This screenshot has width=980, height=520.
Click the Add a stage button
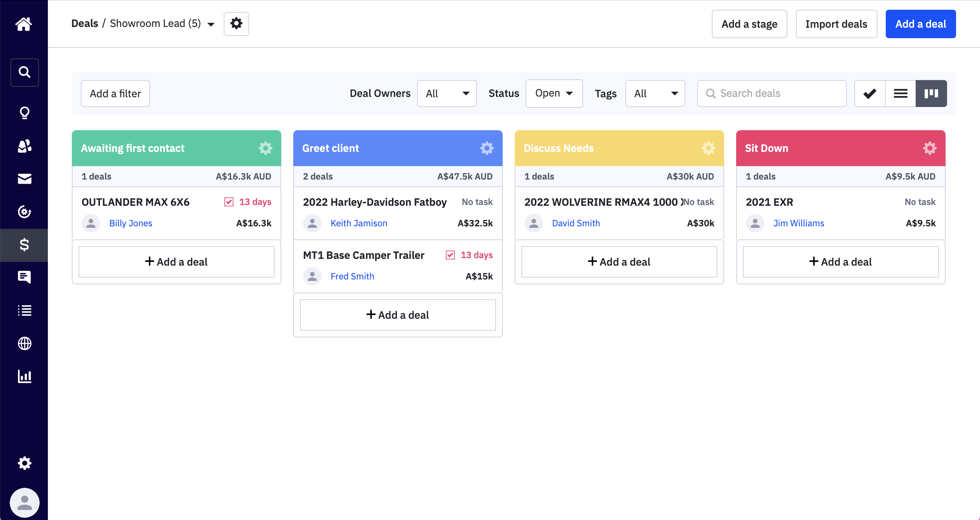click(749, 24)
